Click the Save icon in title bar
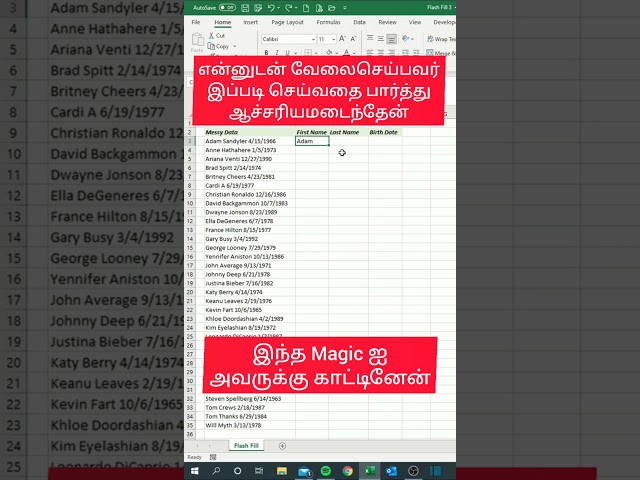Viewport: 640px width, 480px height. [x=245, y=7]
